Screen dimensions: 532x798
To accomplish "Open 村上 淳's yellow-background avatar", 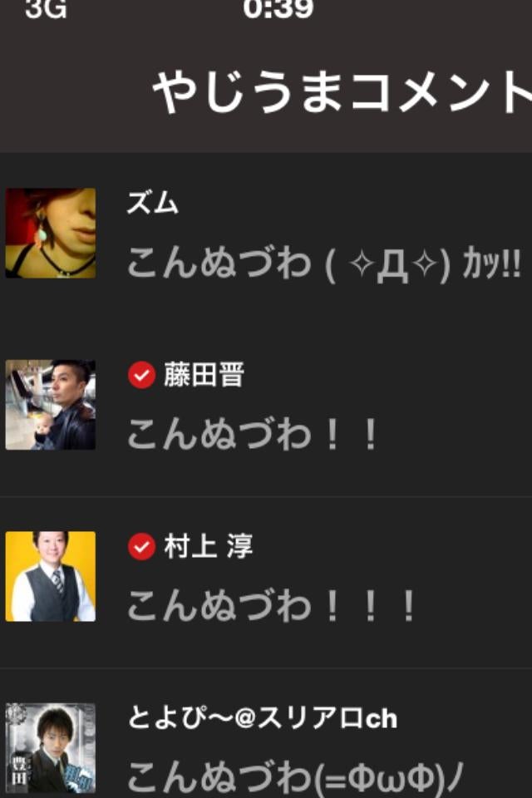I will coord(51,576).
